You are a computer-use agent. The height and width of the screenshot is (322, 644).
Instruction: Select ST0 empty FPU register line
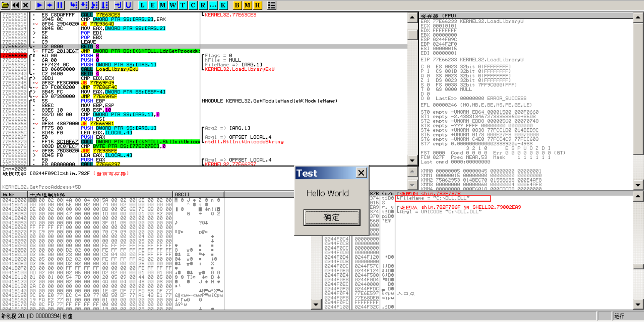pos(480,112)
